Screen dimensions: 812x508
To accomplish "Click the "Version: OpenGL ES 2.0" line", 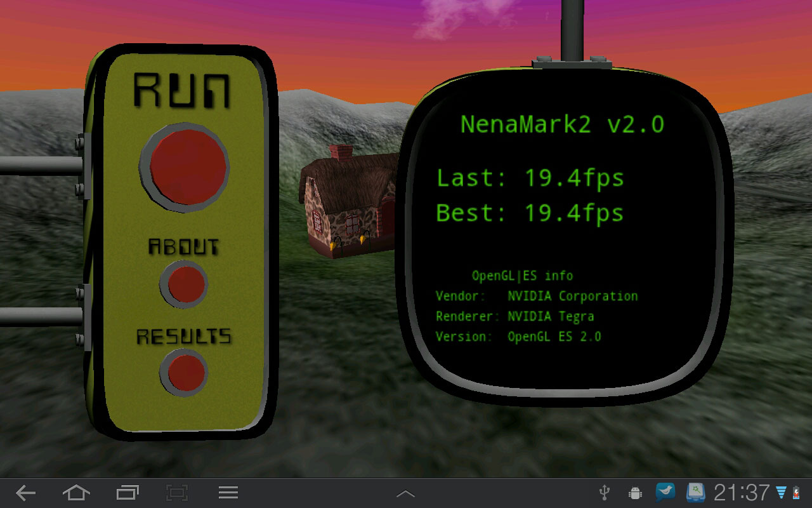I will (518, 337).
